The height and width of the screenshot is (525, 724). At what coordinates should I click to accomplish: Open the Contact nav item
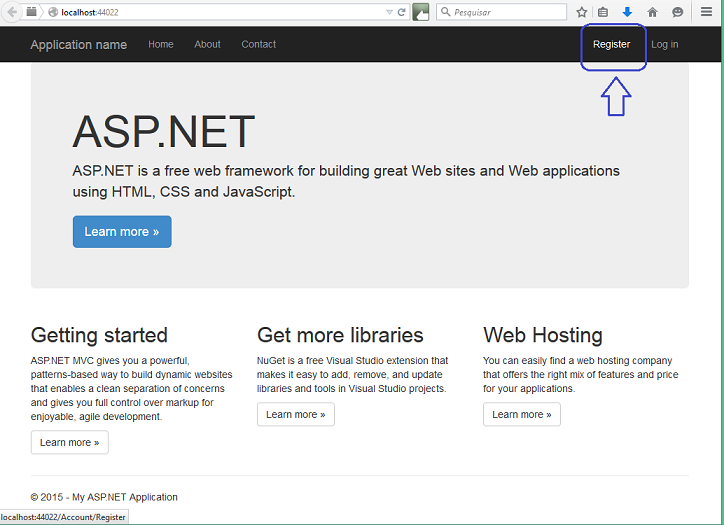coord(259,44)
